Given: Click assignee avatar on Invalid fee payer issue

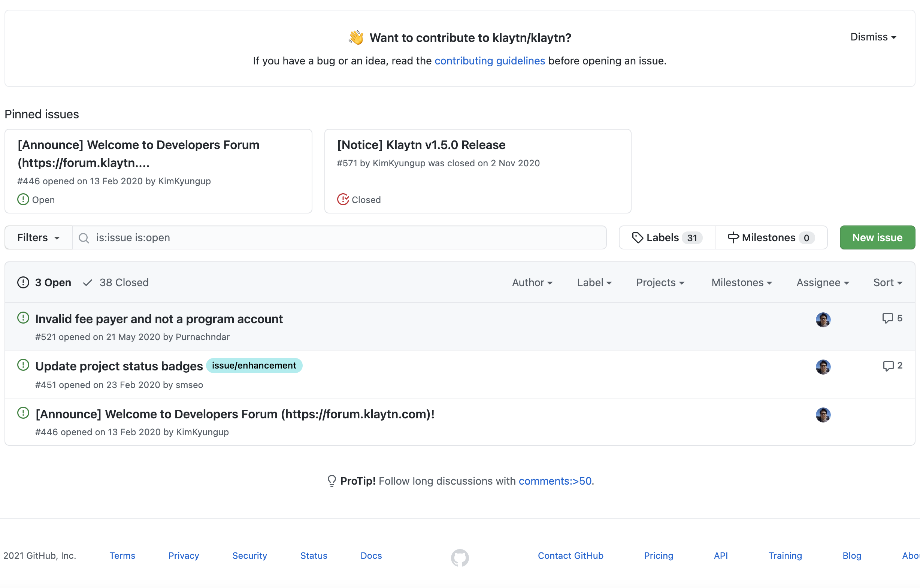Looking at the screenshot, I should coord(823,319).
